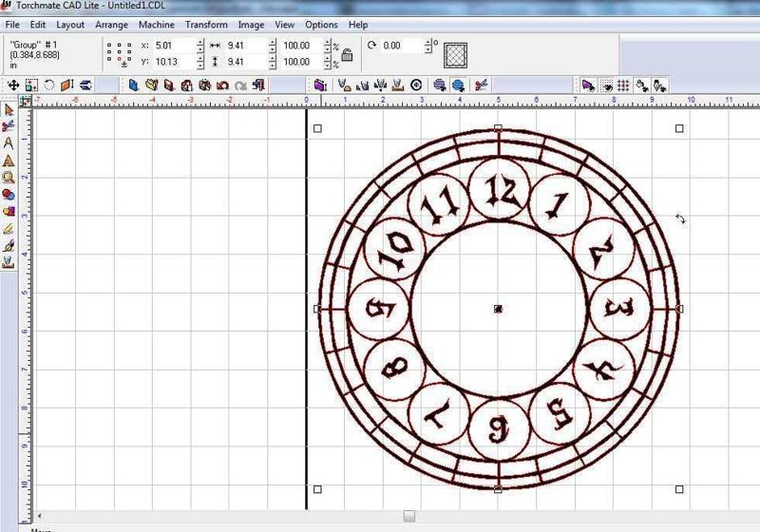
Task: Click the rotate cursor handle near clock
Action: [x=680, y=219]
